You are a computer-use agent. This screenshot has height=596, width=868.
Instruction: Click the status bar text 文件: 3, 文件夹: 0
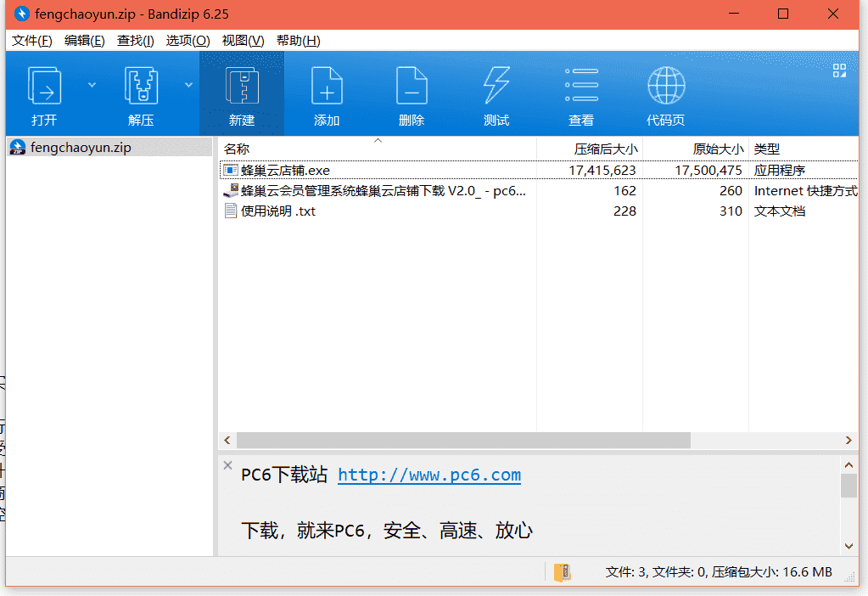pyautogui.click(x=655, y=572)
